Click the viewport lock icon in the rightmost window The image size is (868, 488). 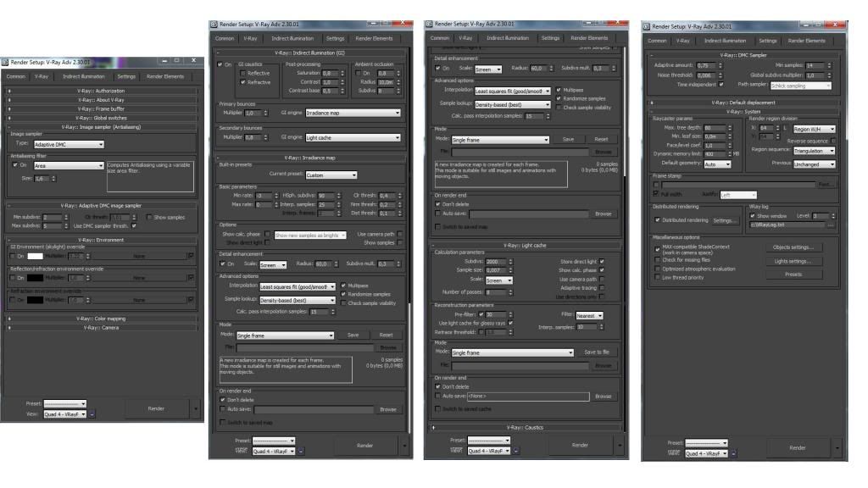click(x=733, y=454)
